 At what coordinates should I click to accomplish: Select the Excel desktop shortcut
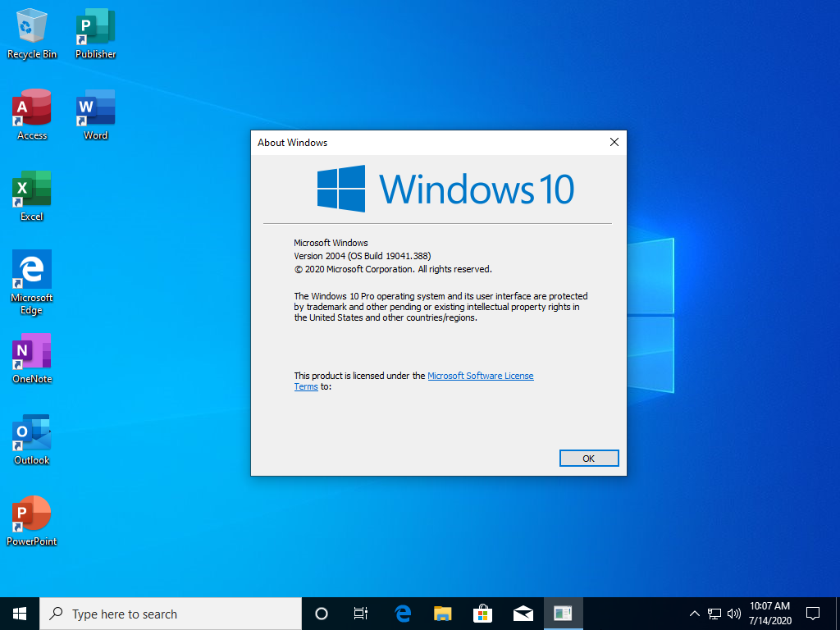(32, 196)
